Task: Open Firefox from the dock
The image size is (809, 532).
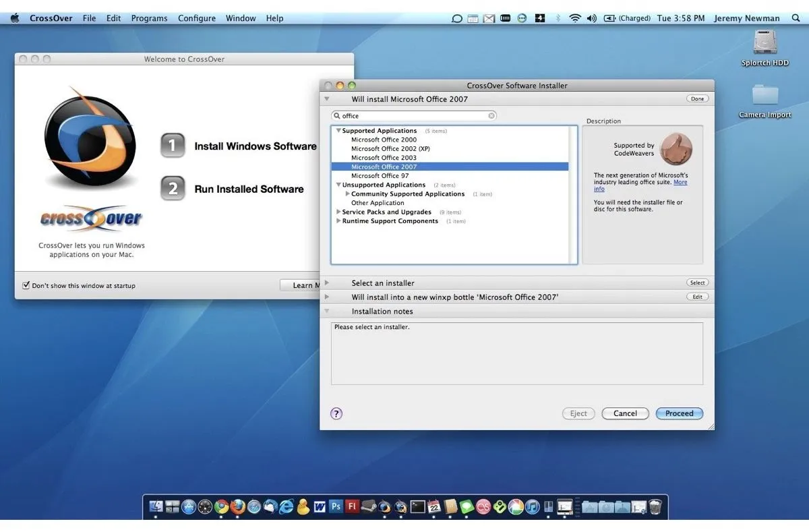Action: pos(238,506)
